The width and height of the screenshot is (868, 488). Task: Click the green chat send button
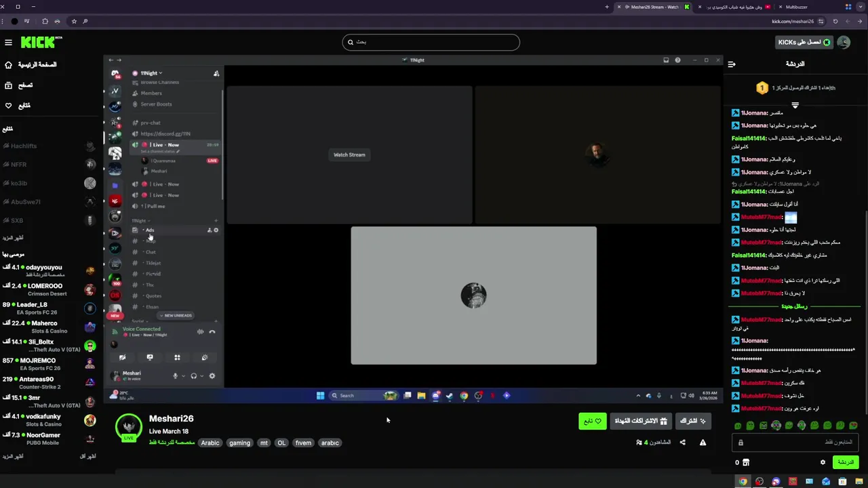pos(846,462)
